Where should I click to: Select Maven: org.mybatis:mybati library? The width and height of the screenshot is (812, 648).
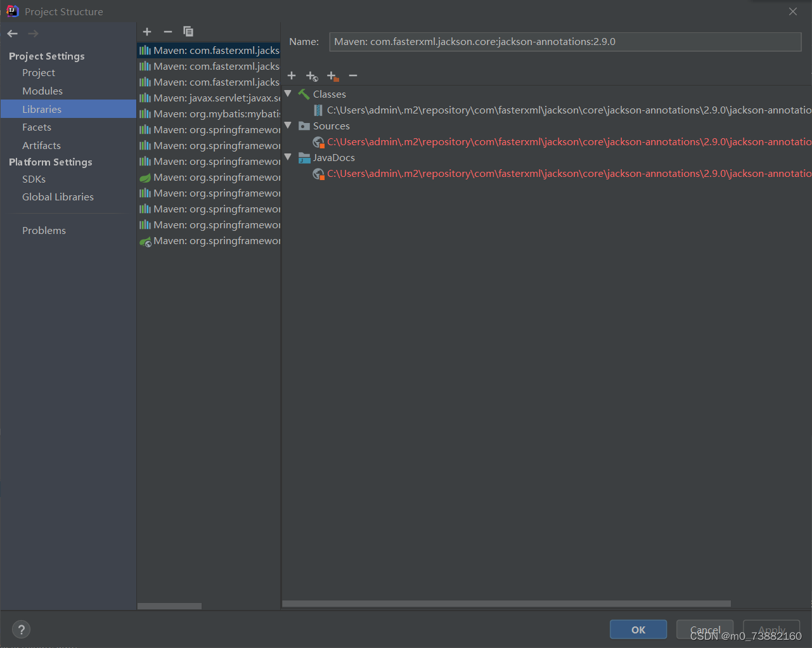tap(209, 114)
